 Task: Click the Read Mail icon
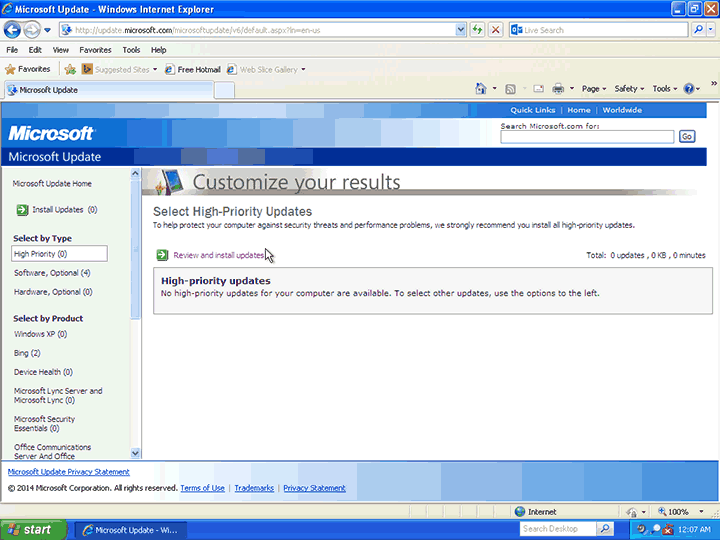pos(539,89)
